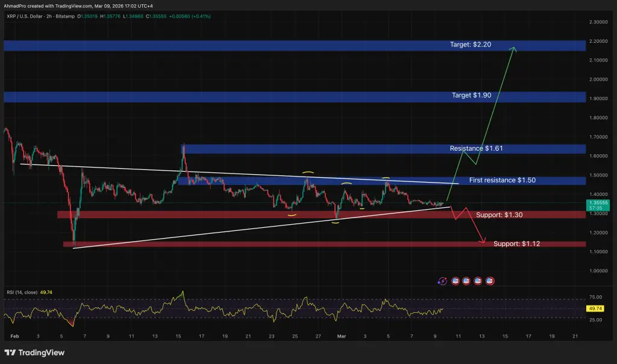Open the XRP / U.S. Dollar symbol search
Screen dimensions: 617x364
click(24, 16)
